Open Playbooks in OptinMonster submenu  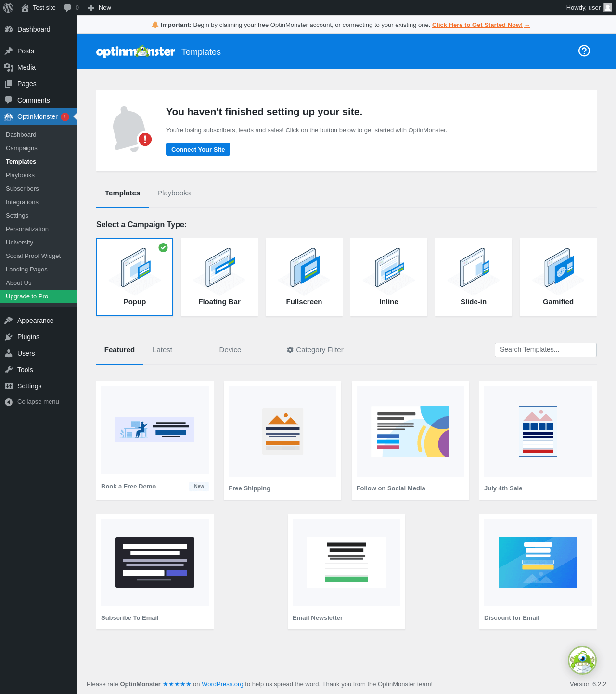coord(20,175)
